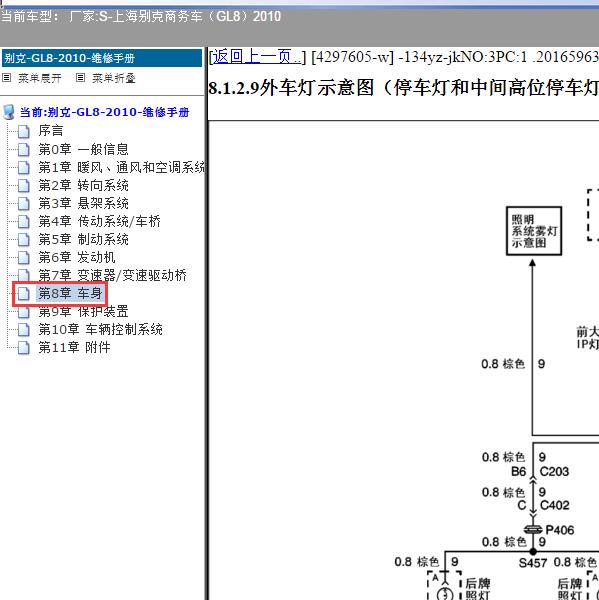Click the 菜单展开 expand icon
This screenshot has width=599, height=600.
tap(7, 78)
